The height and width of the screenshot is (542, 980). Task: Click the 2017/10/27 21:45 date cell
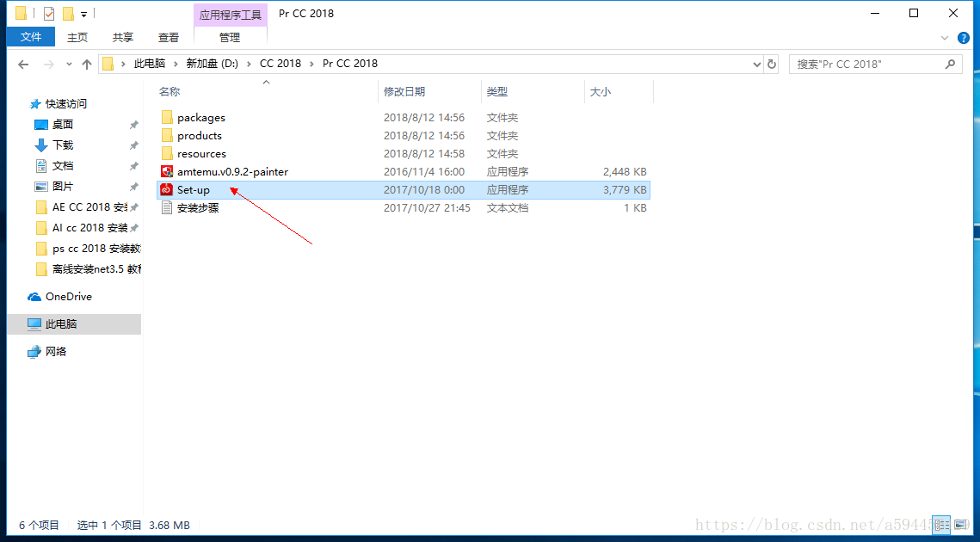[x=427, y=208]
